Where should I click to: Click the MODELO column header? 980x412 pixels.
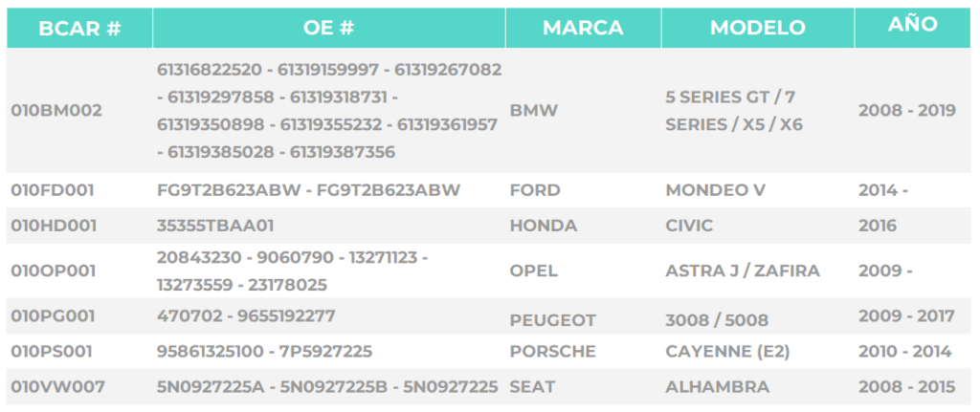click(757, 28)
